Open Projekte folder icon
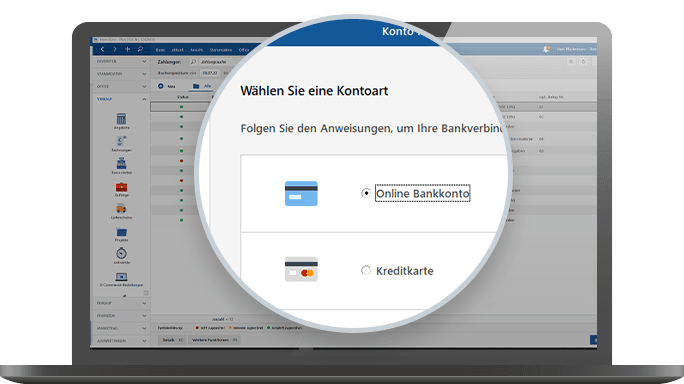This screenshot has height=384, width=684. tap(121, 232)
